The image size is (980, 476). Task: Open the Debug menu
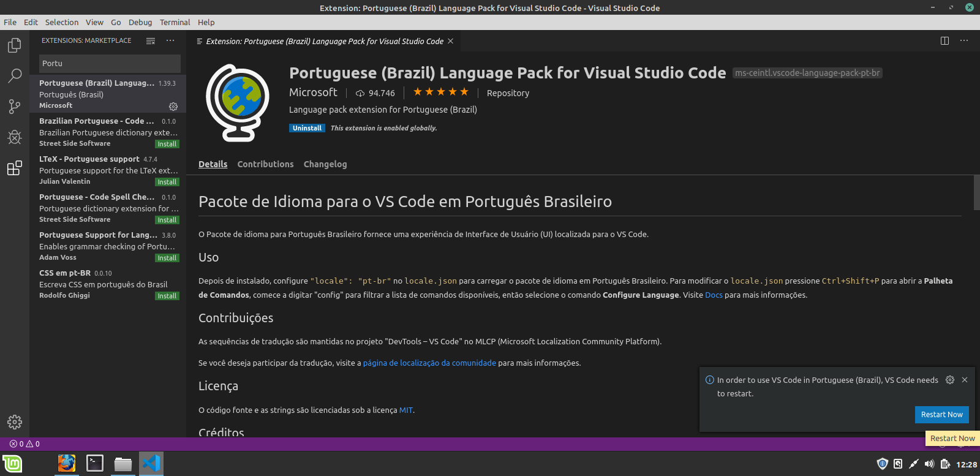pyautogui.click(x=140, y=22)
